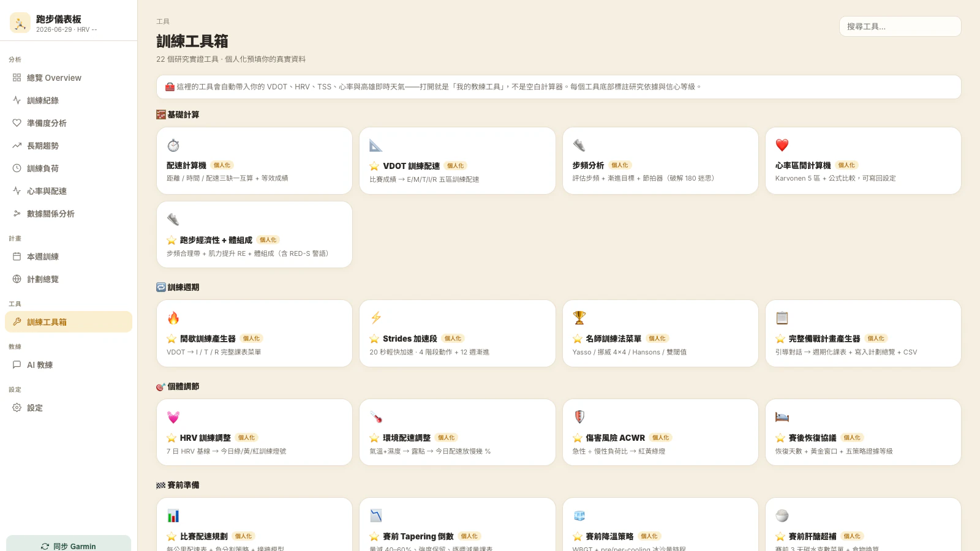This screenshot has height=551, width=980.
Task: Open 總覽 Overview in the sidebar
Action: click(69, 78)
